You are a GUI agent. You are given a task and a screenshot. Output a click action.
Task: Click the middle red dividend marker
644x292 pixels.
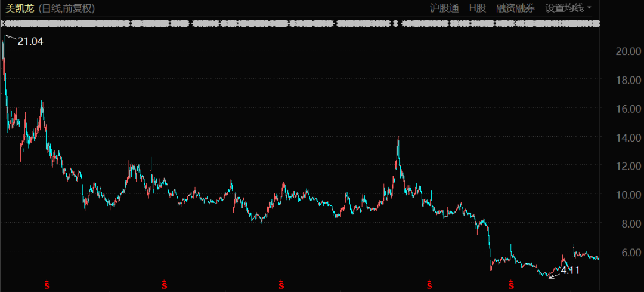tap(280, 283)
